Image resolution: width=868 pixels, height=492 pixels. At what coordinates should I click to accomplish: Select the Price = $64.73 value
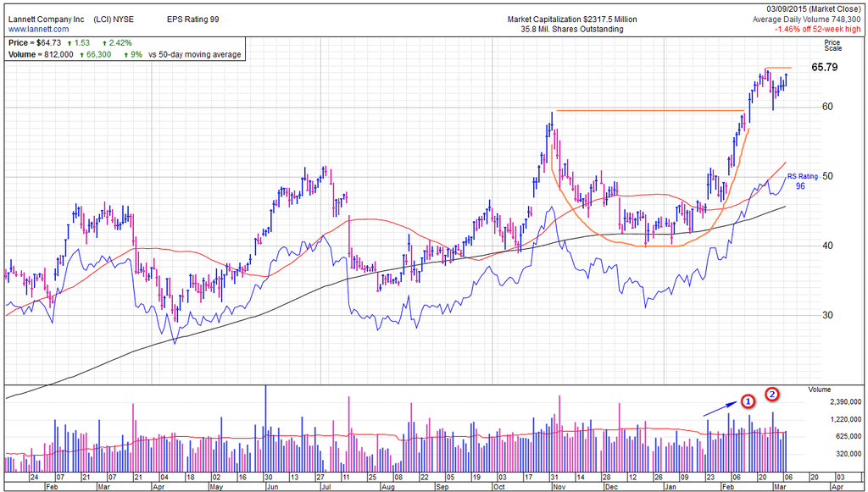tap(34, 42)
